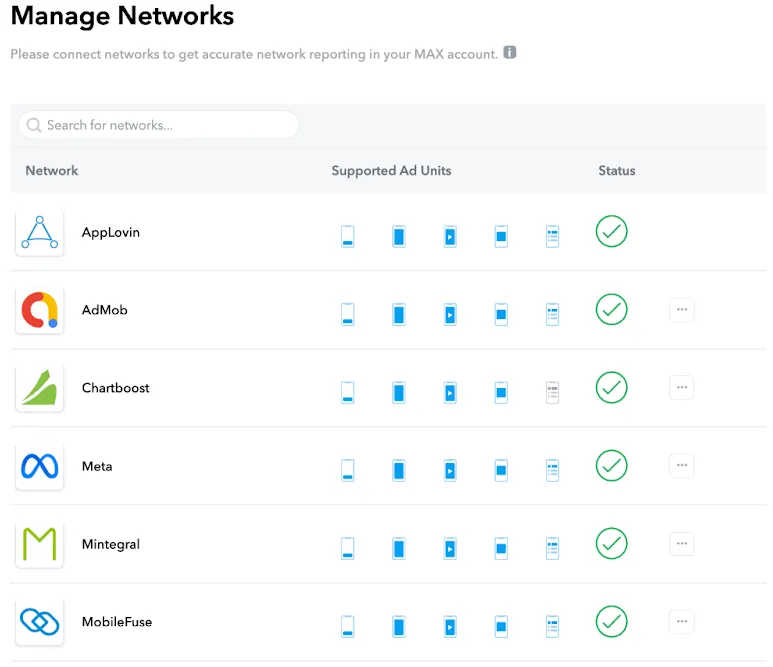The height and width of the screenshot is (667, 773).
Task: Click AppLovin rewarded video ad unit icon
Action: (x=450, y=236)
